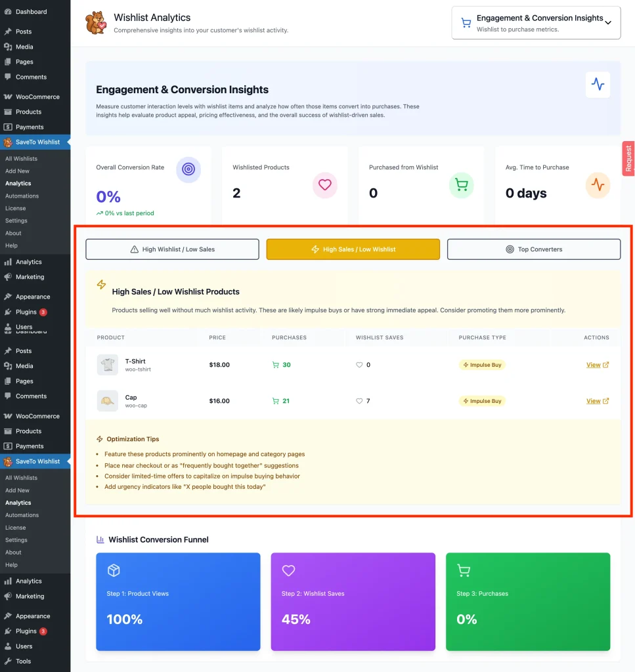Open the Top Converters tab
The height and width of the screenshot is (672, 635).
(x=533, y=249)
